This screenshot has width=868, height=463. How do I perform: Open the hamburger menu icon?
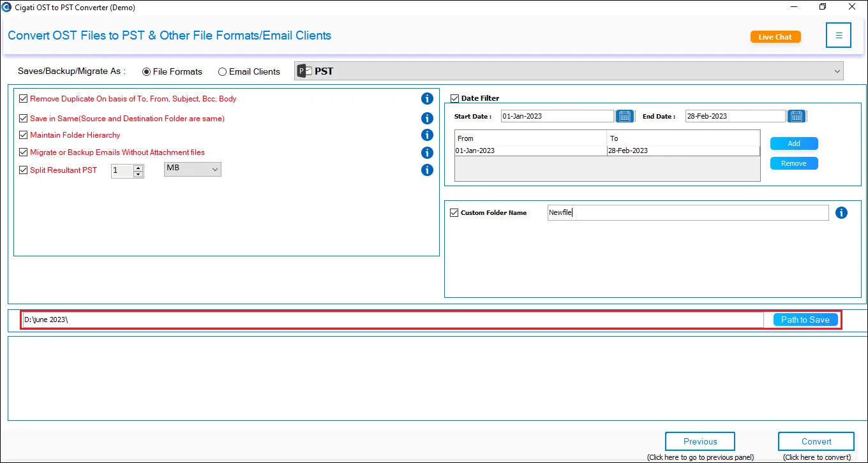839,36
